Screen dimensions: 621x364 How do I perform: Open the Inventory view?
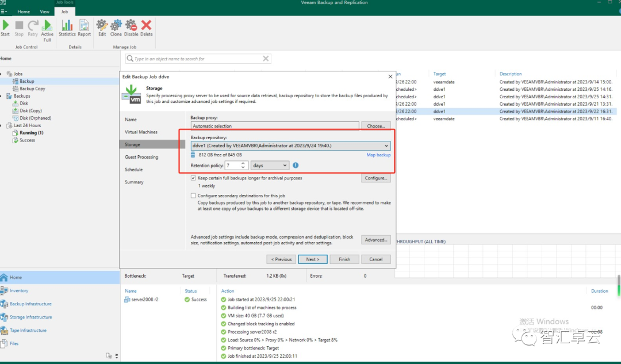click(x=19, y=290)
